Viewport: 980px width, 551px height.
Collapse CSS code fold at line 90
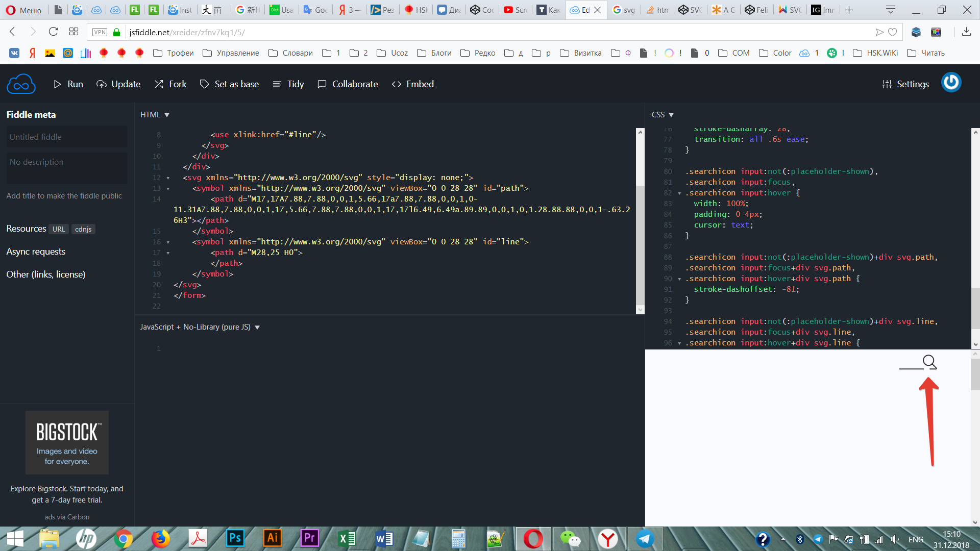click(679, 279)
